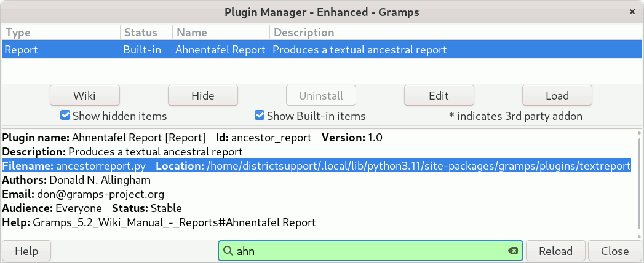Viewport: 644px width, 263px height.
Task: Toggle Show Built-in items checkbox
Action: pos(260,116)
